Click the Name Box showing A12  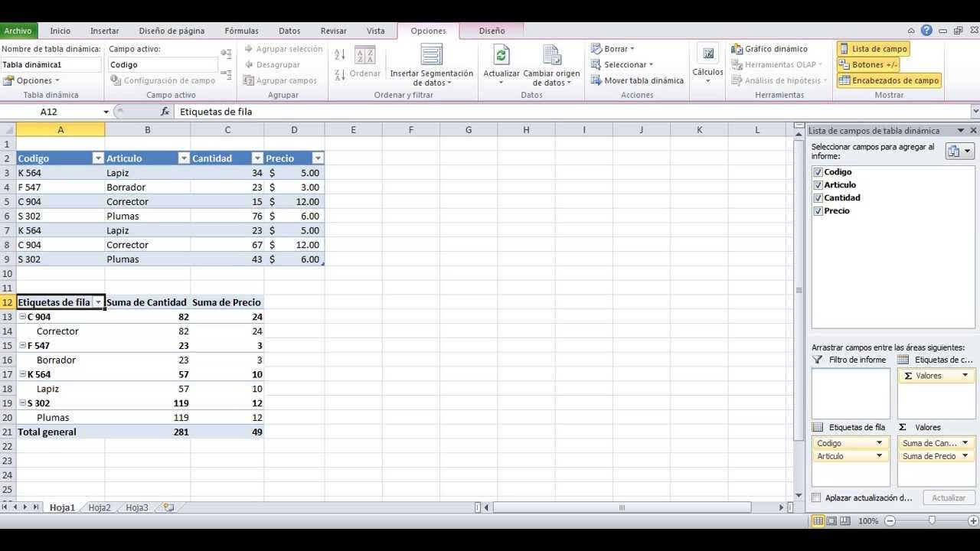[51, 112]
